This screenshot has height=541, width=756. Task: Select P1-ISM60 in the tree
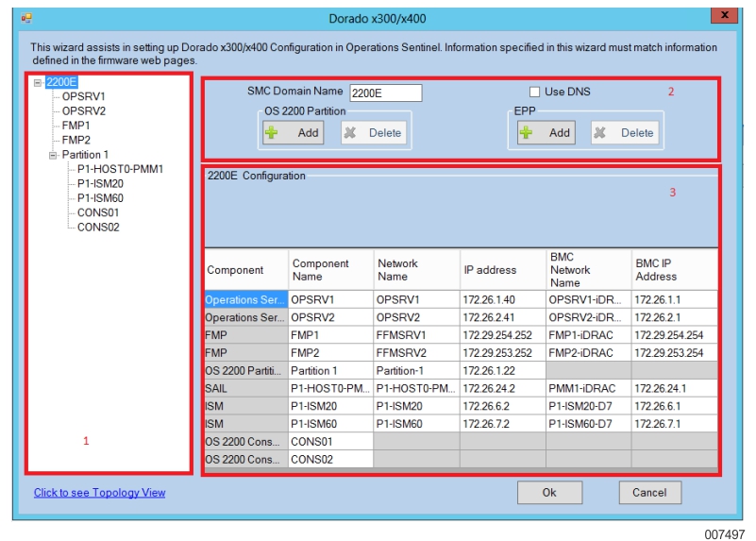point(100,198)
